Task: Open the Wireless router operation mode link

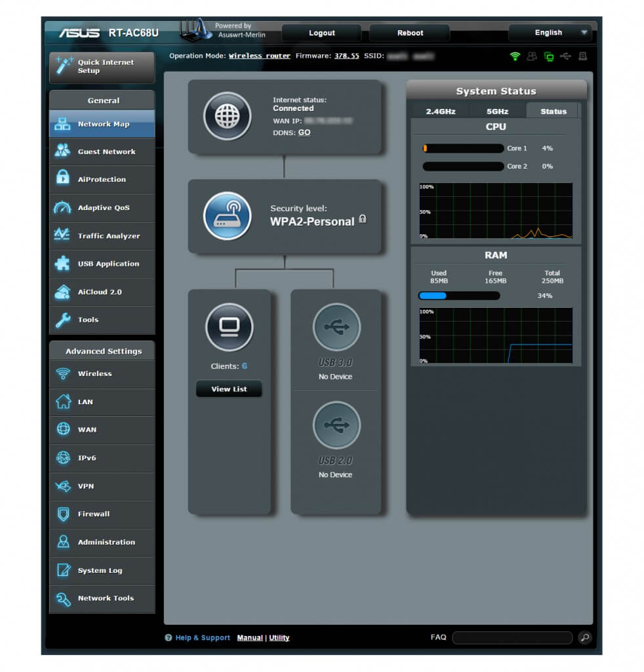Action: tap(260, 56)
